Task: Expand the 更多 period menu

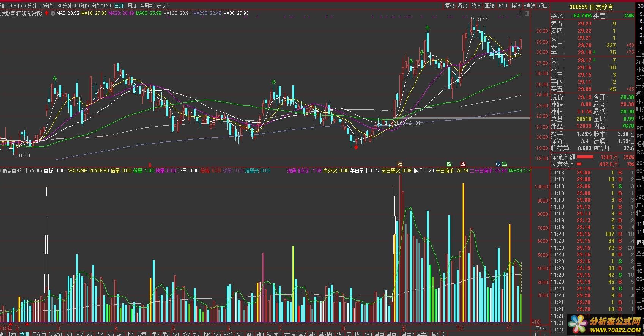Action: point(163,6)
